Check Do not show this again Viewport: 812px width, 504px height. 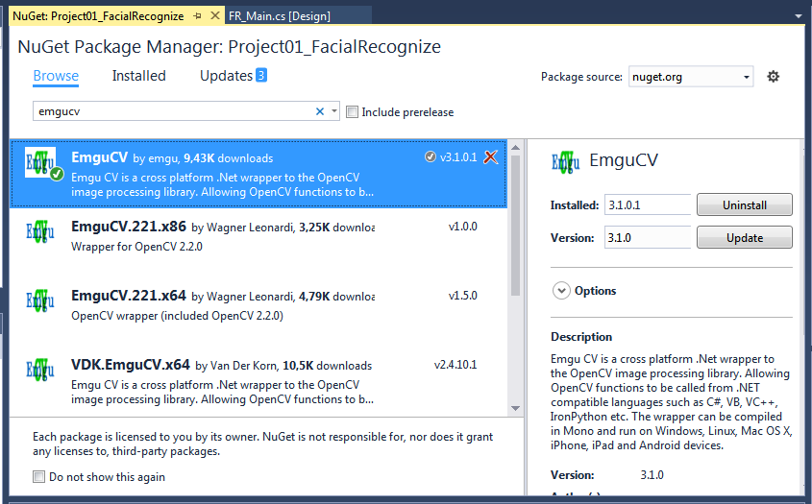38,476
